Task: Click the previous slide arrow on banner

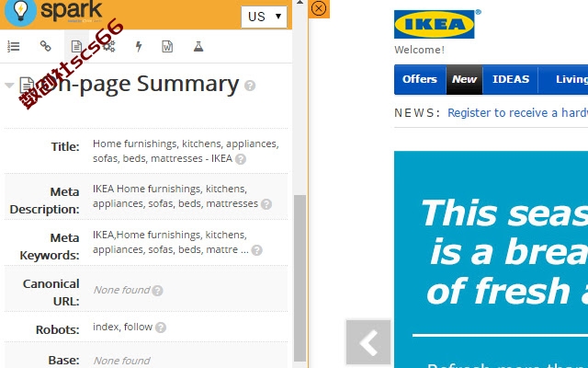Action: 368,342
